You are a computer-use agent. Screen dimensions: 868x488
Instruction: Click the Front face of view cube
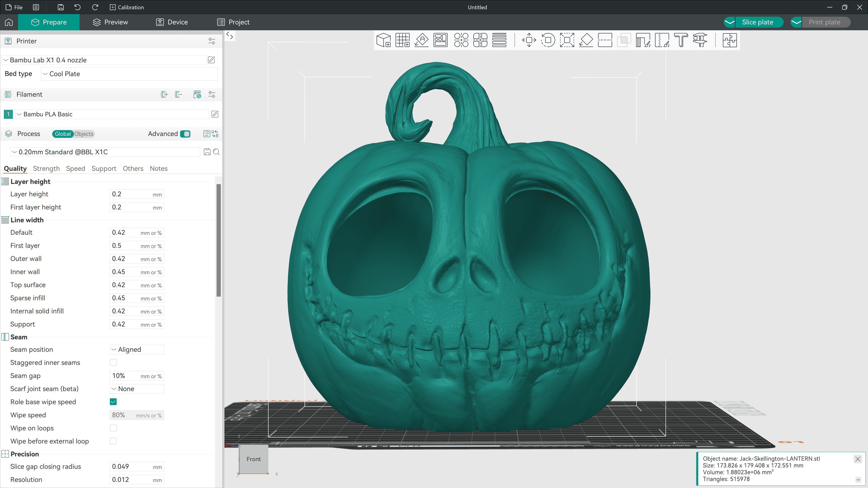click(253, 459)
